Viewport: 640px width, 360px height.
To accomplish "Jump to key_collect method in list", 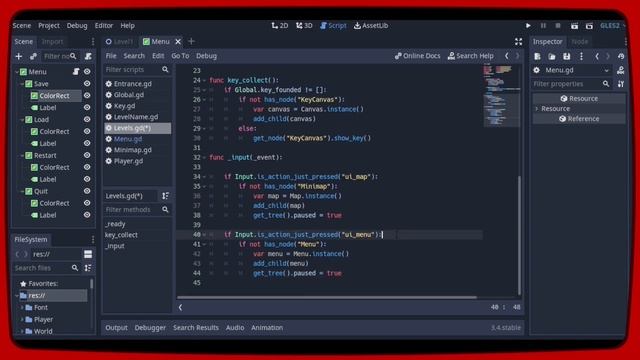I will pos(121,235).
